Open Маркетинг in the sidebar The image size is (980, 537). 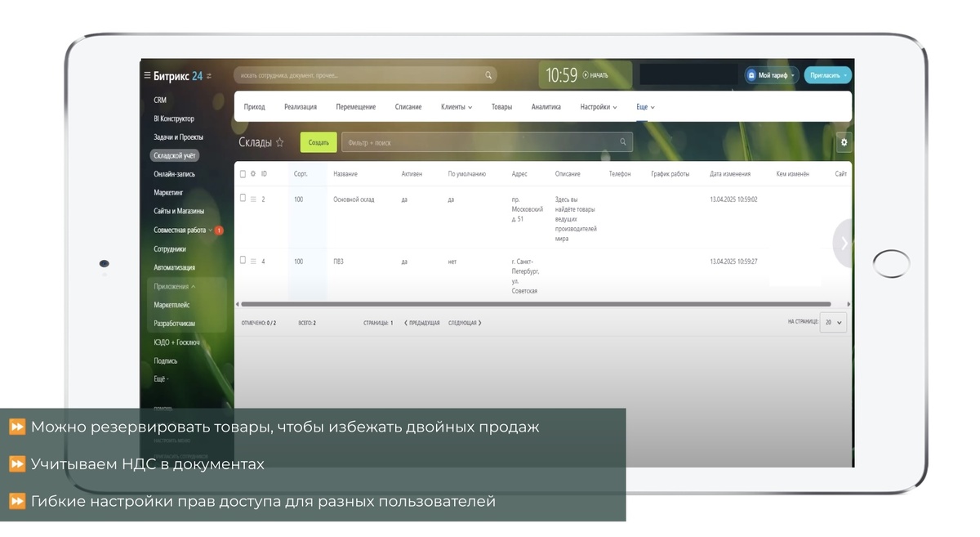(x=168, y=193)
